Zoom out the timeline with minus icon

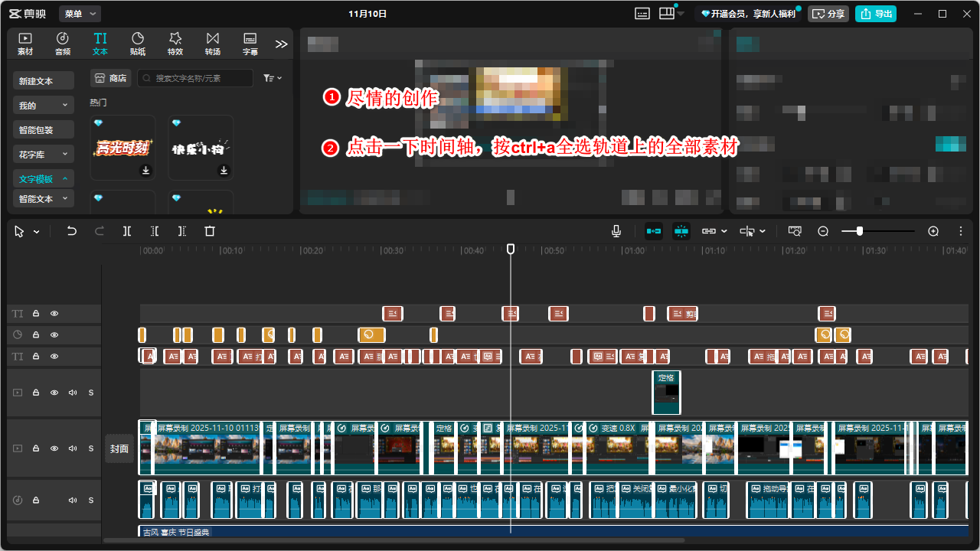tap(823, 231)
